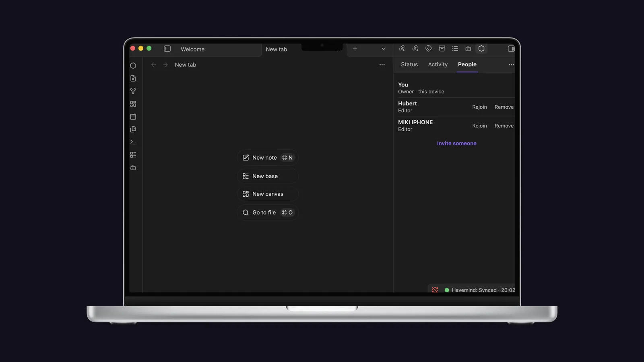Toggle the left sidebar panel
The width and height of the screenshot is (644, 362).
tap(167, 49)
